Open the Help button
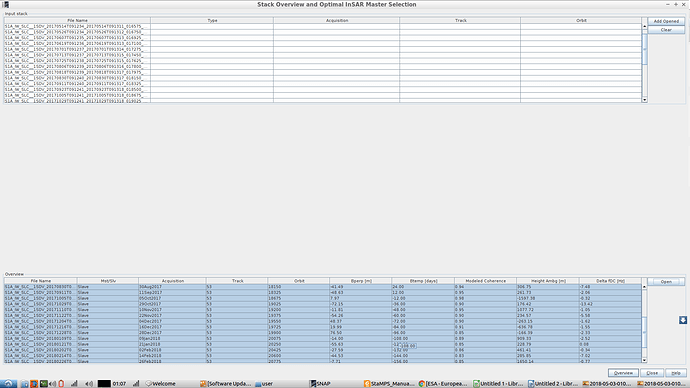690x388 pixels. [x=675, y=373]
